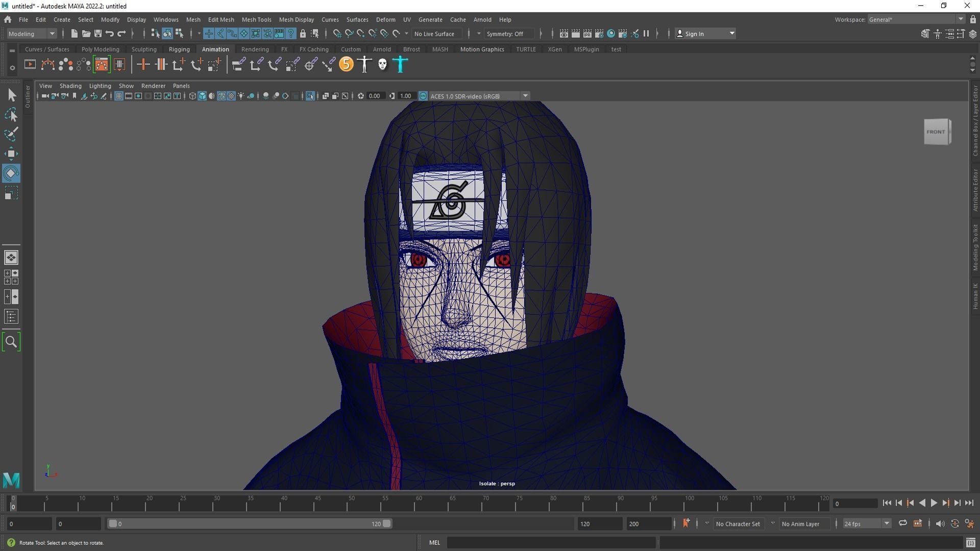Select the Scale tool in toolbox
Image resolution: width=980 pixels, height=551 pixels.
coord(11,193)
